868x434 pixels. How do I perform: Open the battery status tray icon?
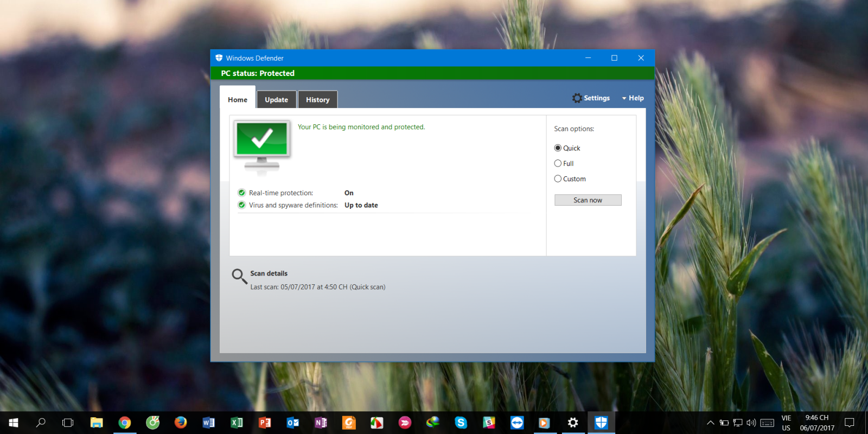(724, 423)
